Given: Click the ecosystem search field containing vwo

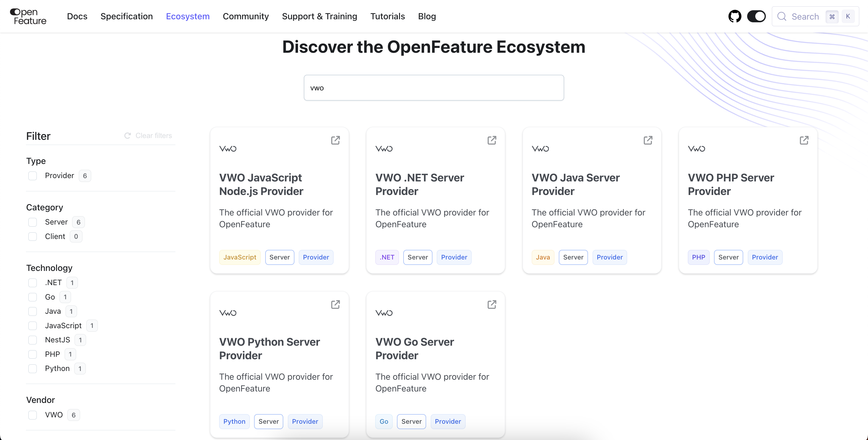Looking at the screenshot, I should coord(434,88).
